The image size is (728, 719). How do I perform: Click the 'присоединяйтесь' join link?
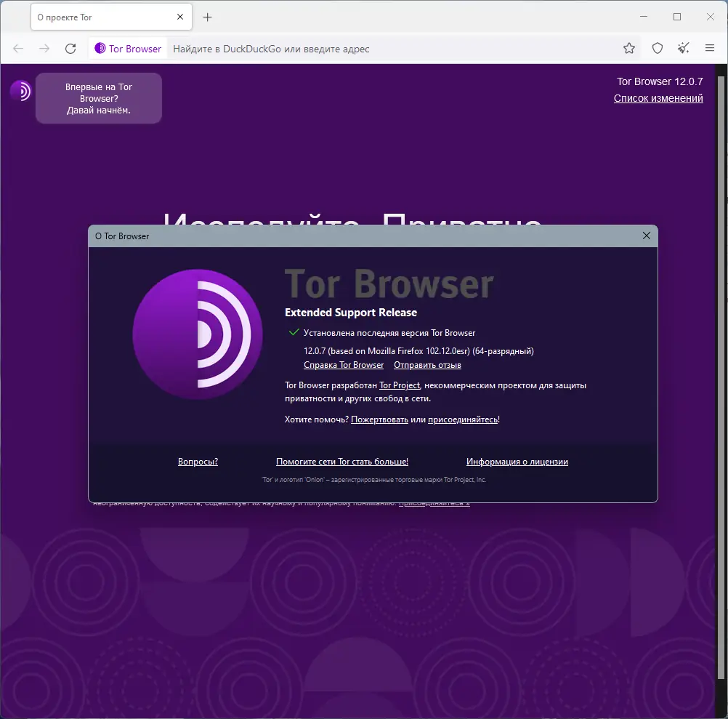[x=462, y=419]
